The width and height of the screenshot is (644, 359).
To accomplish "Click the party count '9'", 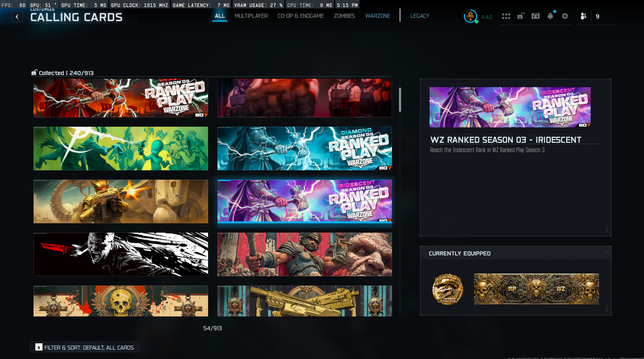I will [598, 16].
